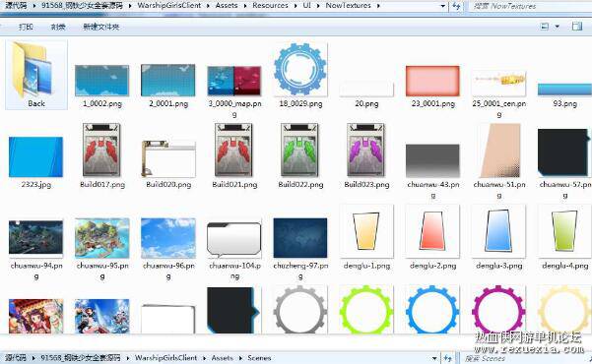Create a new folder with 新建文件夹
The image size is (592, 364).
[101, 27]
